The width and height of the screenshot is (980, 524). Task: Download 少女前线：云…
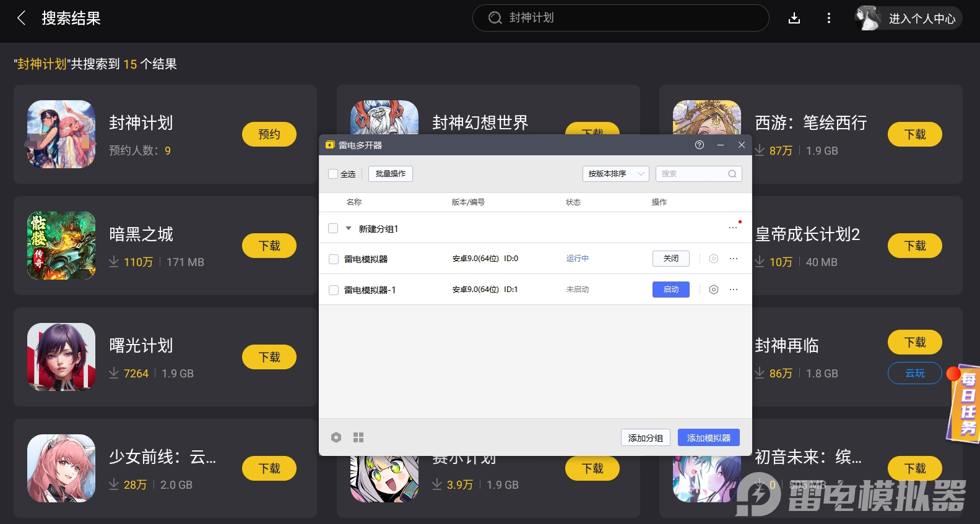click(x=269, y=468)
